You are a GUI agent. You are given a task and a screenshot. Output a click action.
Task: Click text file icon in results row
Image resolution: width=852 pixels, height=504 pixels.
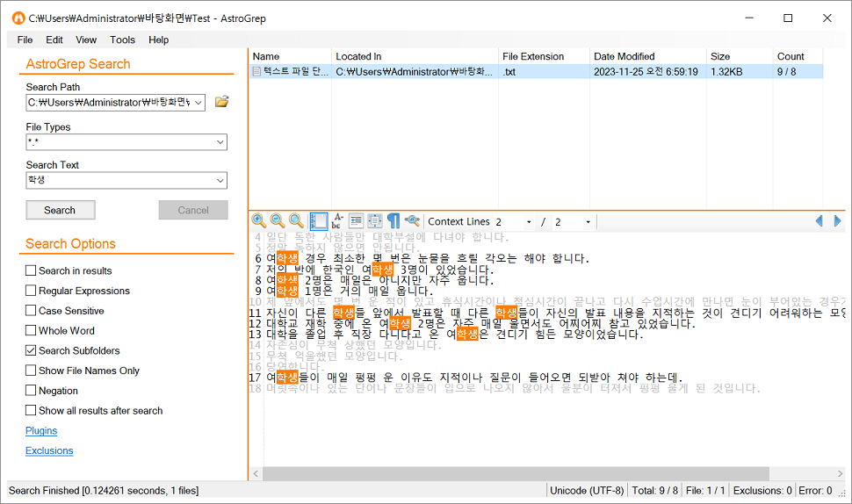click(x=256, y=72)
